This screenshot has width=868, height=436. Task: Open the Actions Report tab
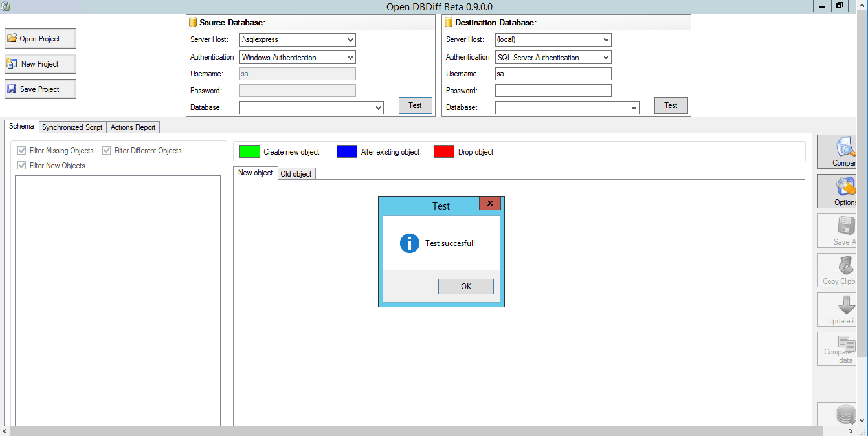pos(133,127)
